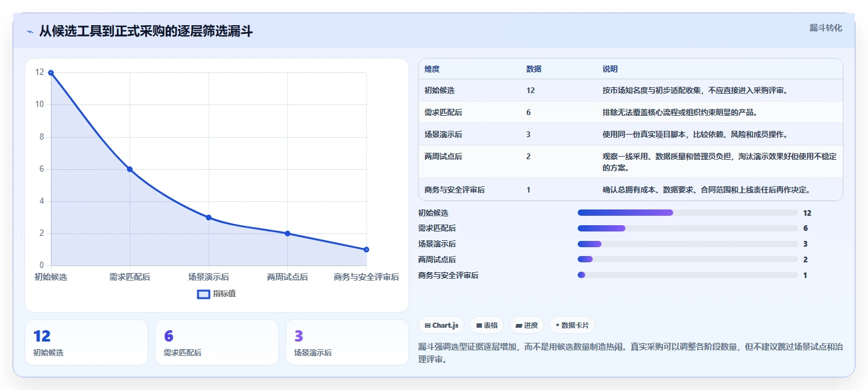This screenshot has width=868, height=390.
Task: Click the chart data point at value 3
Action: pos(209,218)
